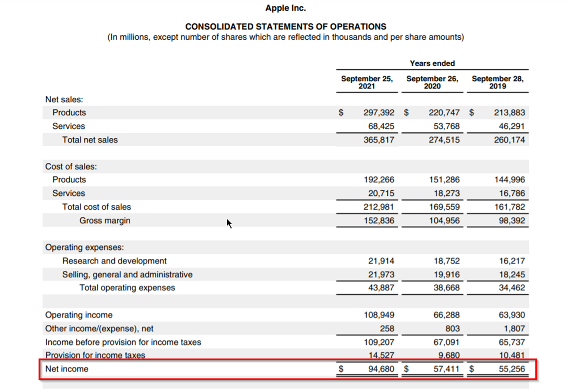
Task: Select the 16,786 Services cost value
Action: (x=512, y=193)
